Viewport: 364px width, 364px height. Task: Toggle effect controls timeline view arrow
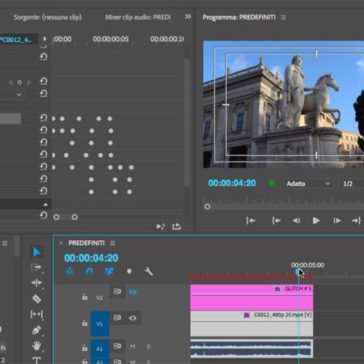[x=45, y=39]
